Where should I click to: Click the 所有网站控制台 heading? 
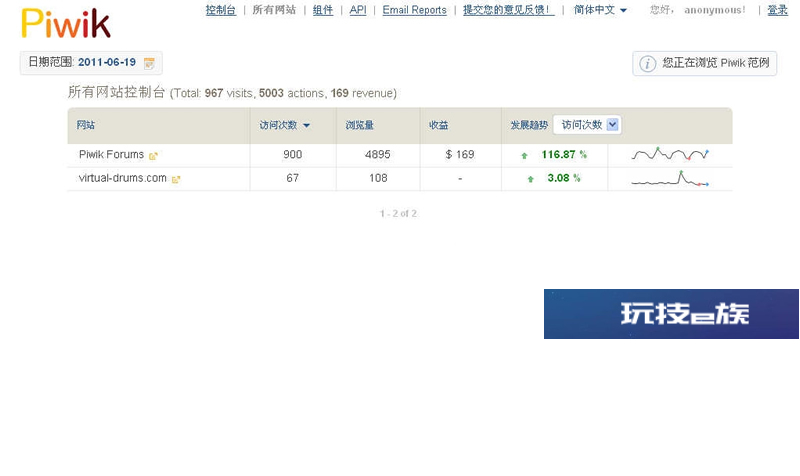116,92
